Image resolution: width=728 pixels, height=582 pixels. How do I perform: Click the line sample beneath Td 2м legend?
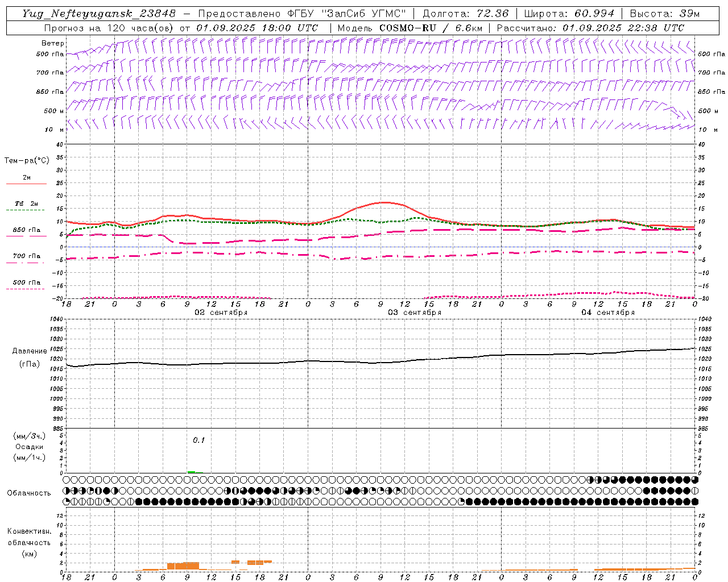pos(26,210)
